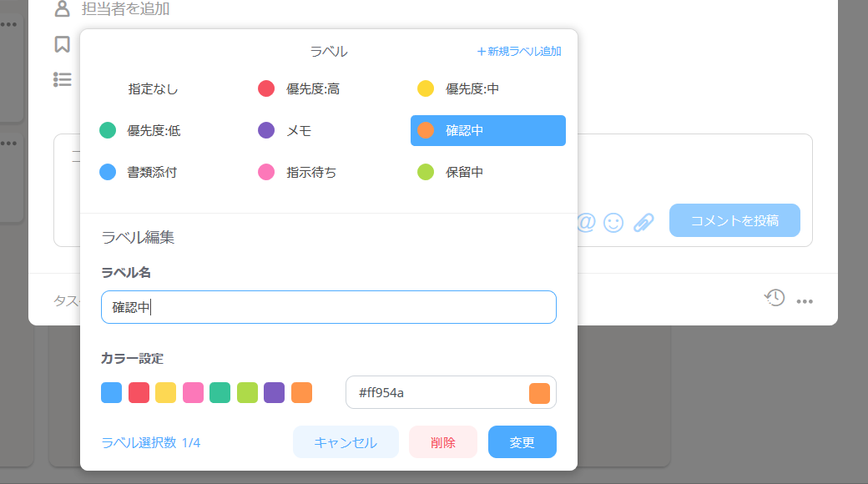
Task: Choose the 指定なし label option
Action: (153, 88)
